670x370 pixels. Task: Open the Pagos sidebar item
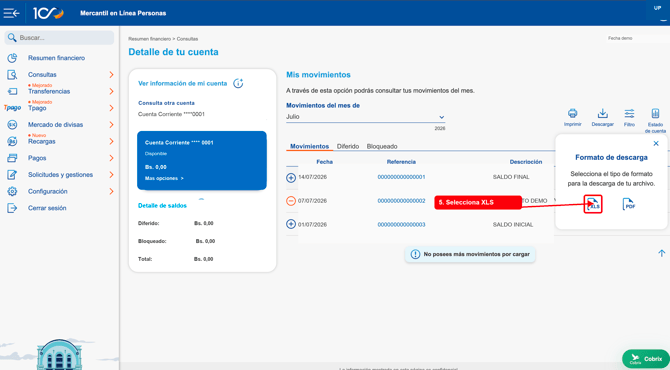click(x=37, y=158)
